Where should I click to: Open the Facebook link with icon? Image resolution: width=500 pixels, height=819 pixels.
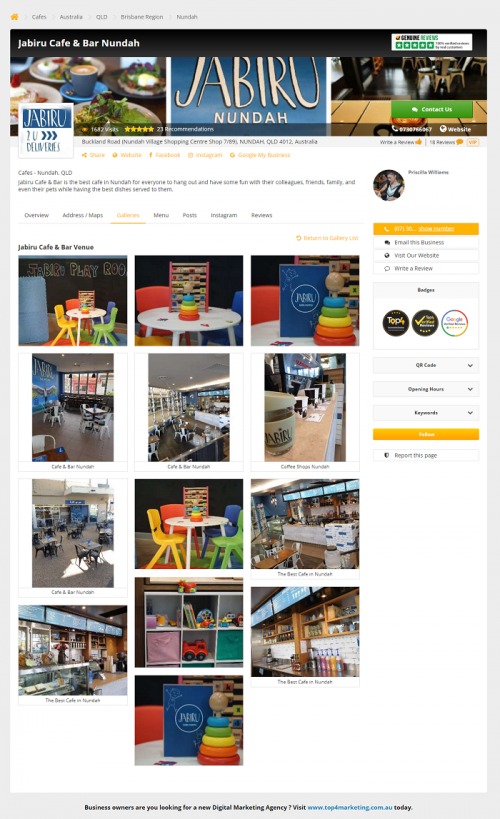coord(165,155)
